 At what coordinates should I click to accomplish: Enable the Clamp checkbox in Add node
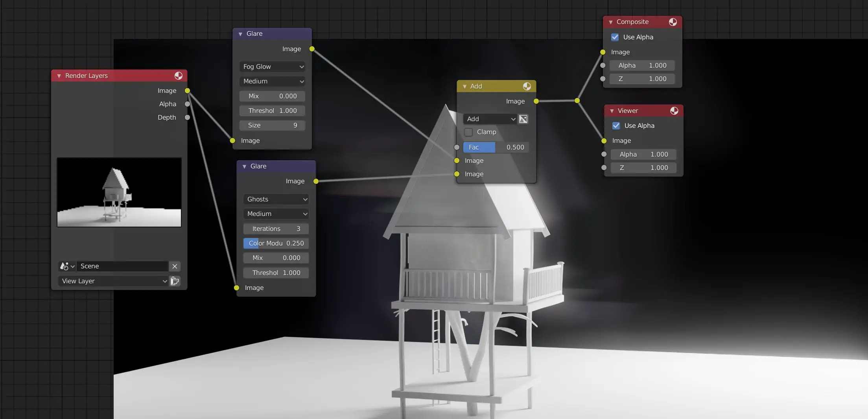tap(468, 132)
